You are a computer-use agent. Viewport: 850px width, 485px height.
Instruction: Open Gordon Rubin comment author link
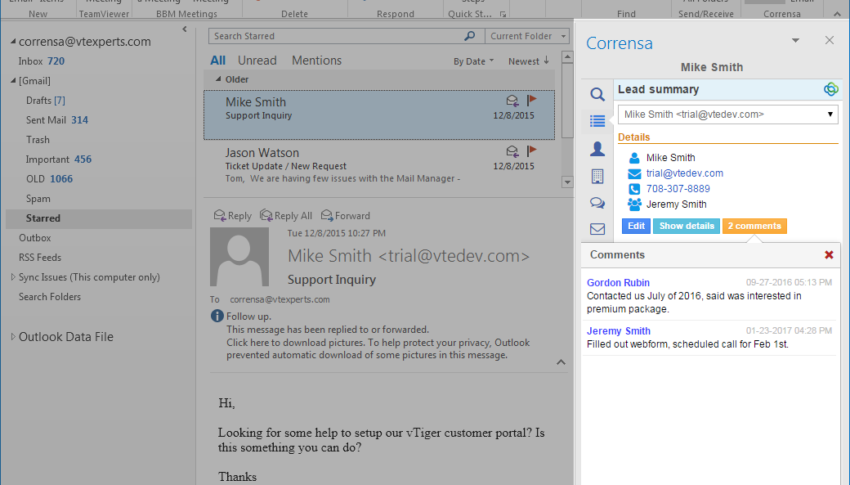617,283
